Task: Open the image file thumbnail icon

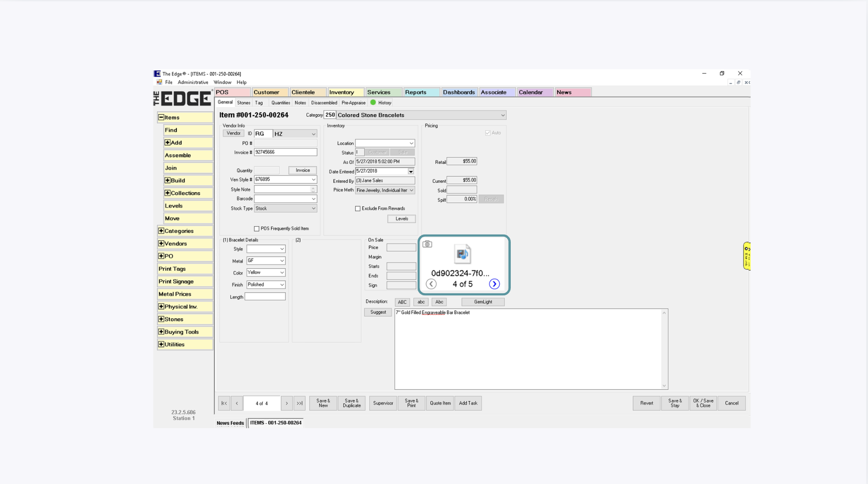Action: click(x=462, y=254)
